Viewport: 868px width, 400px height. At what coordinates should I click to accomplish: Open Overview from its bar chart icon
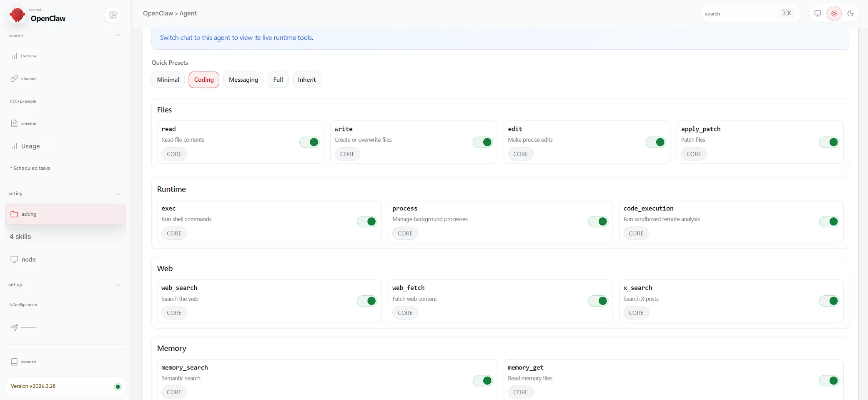(14, 56)
